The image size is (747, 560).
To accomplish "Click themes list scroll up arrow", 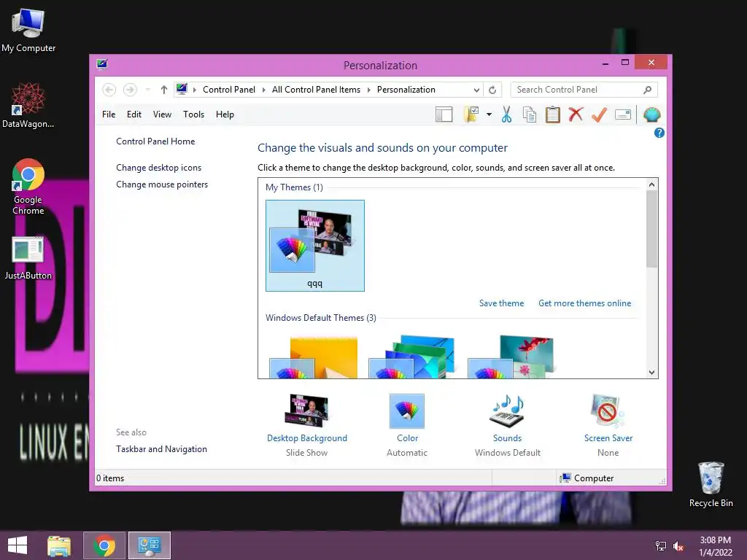I will pos(651,184).
